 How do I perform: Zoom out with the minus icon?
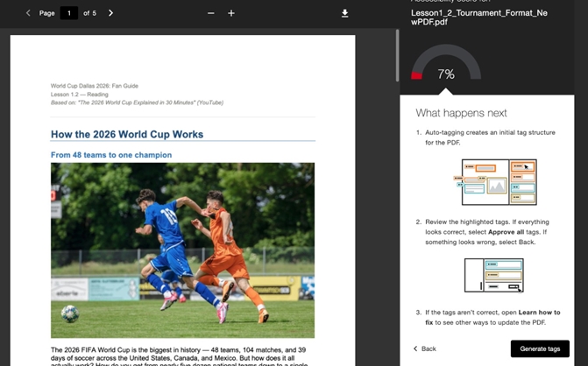tap(210, 13)
